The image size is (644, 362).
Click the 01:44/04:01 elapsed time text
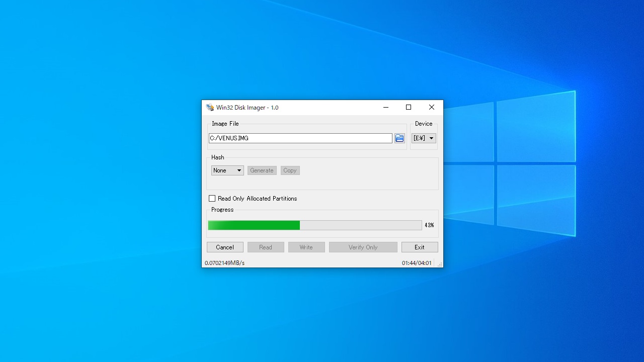417,263
